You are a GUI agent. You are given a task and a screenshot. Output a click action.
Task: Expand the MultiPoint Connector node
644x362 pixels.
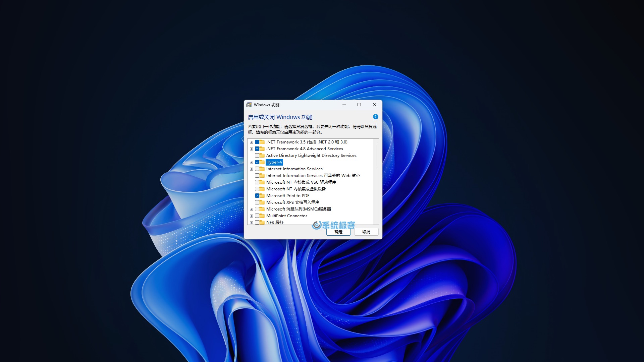pyautogui.click(x=251, y=216)
